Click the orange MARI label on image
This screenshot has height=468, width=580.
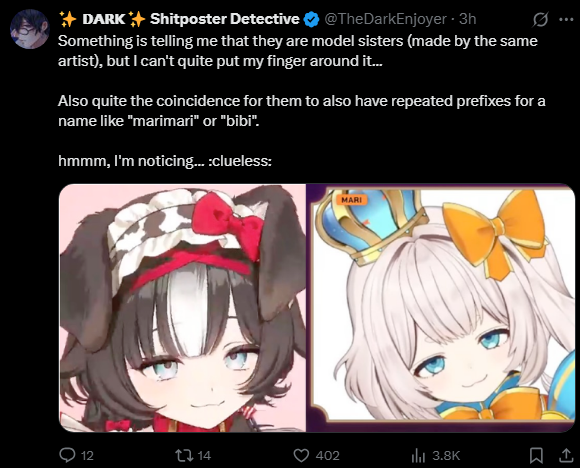(x=351, y=200)
